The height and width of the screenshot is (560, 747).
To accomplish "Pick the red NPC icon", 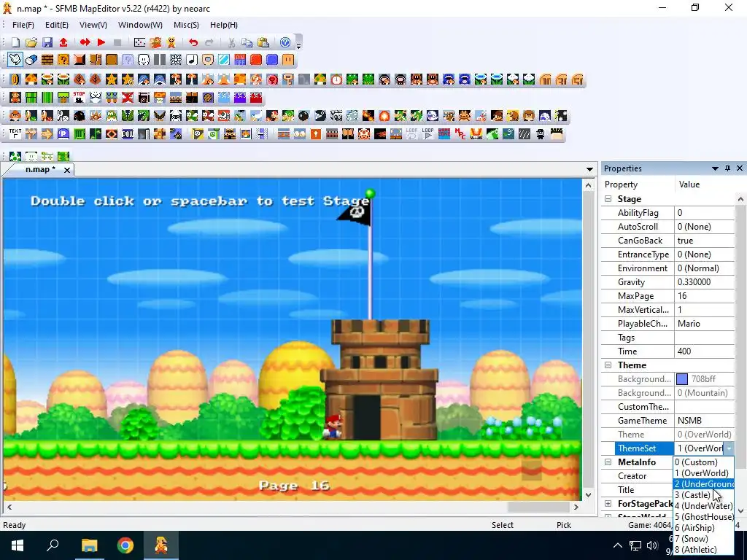I will click(460, 134).
